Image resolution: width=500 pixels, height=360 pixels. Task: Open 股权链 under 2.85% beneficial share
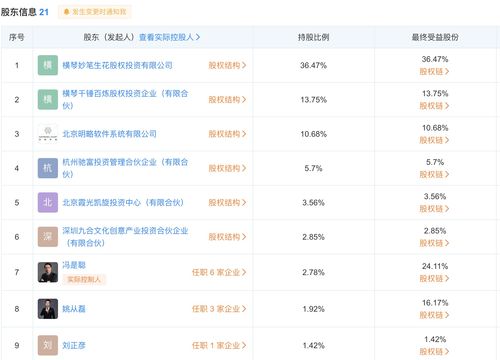434,243
